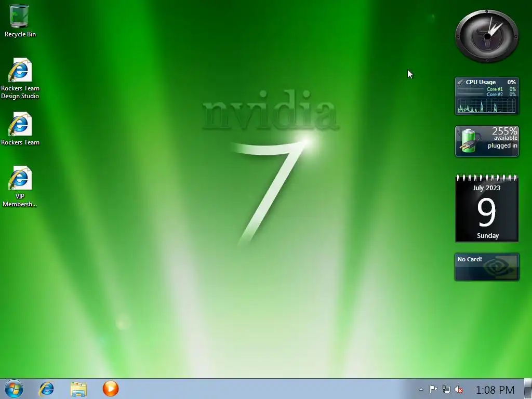Open Windows Explorer from the taskbar
The image size is (532, 399).
coord(78,389)
